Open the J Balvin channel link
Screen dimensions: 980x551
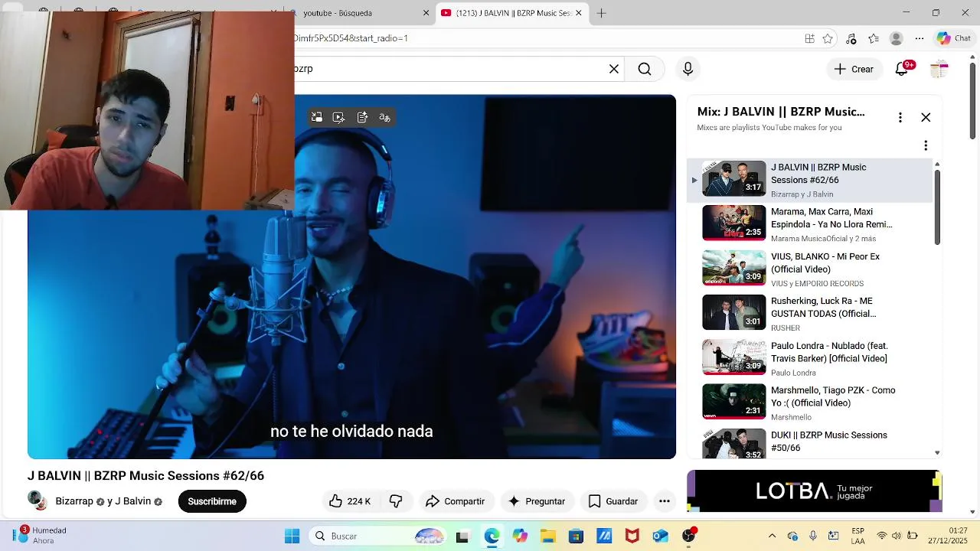(x=133, y=501)
